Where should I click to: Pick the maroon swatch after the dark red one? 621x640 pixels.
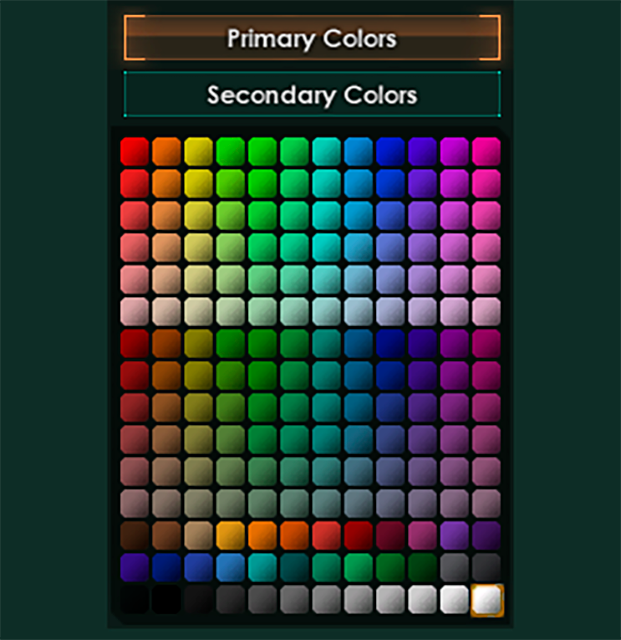tap(390, 536)
